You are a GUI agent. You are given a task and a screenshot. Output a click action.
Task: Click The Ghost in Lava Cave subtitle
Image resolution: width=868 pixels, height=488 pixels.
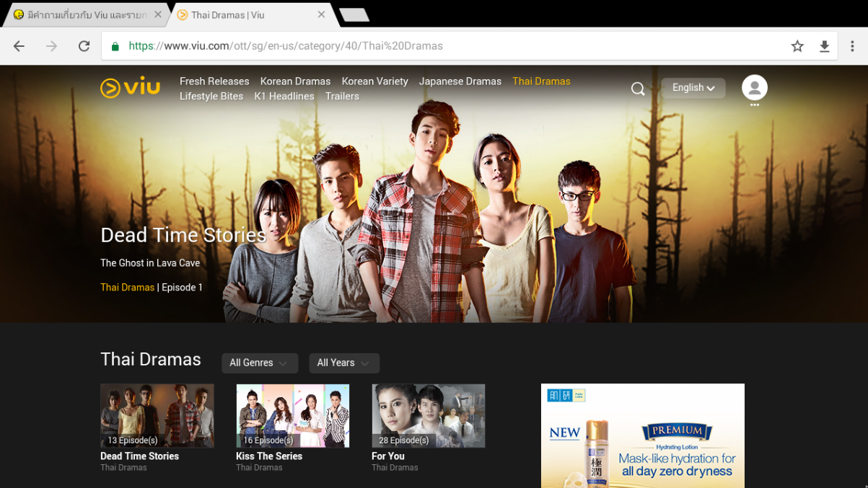point(150,263)
